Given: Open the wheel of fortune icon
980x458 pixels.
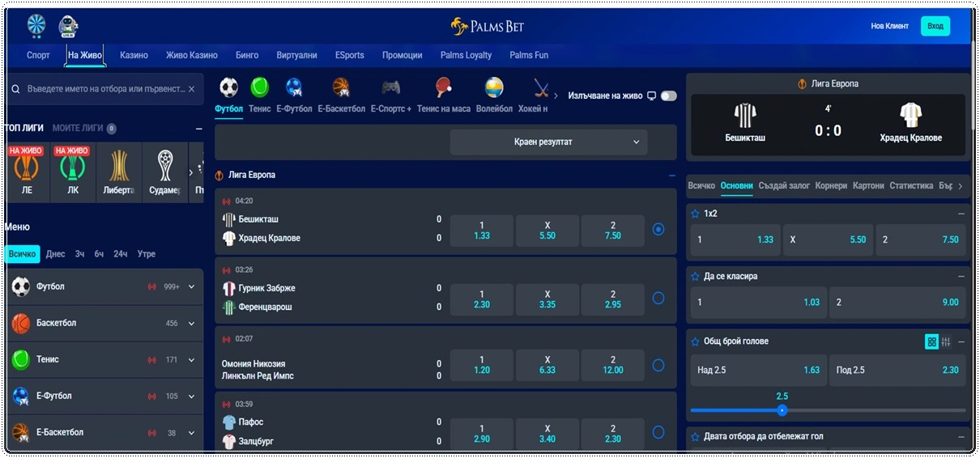Looking at the screenshot, I should point(36,26).
